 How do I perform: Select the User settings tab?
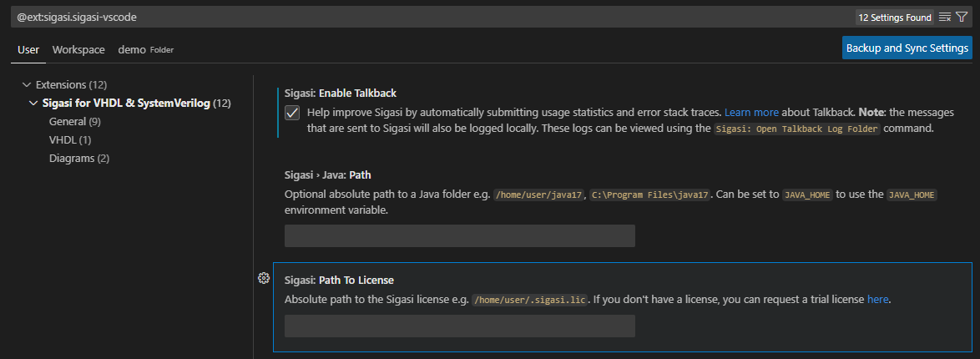pyautogui.click(x=28, y=50)
